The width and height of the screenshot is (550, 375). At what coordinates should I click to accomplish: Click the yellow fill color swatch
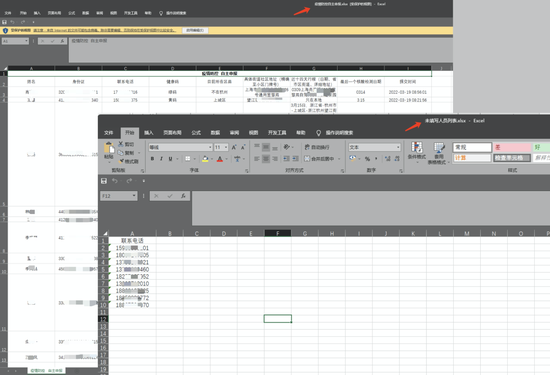pos(205,159)
